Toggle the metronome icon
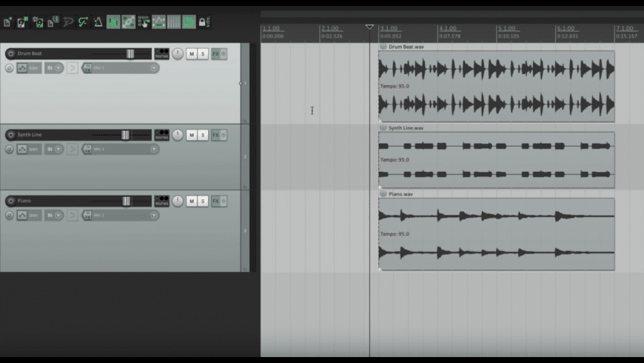The image size is (644, 363). point(98,22)
